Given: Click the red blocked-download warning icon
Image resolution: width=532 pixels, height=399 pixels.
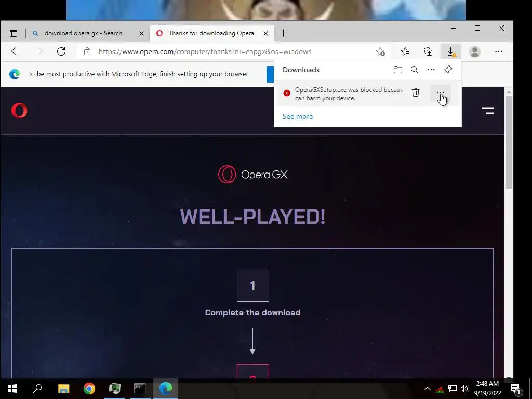Looking at the screenshot, I should tap(287, 93).
